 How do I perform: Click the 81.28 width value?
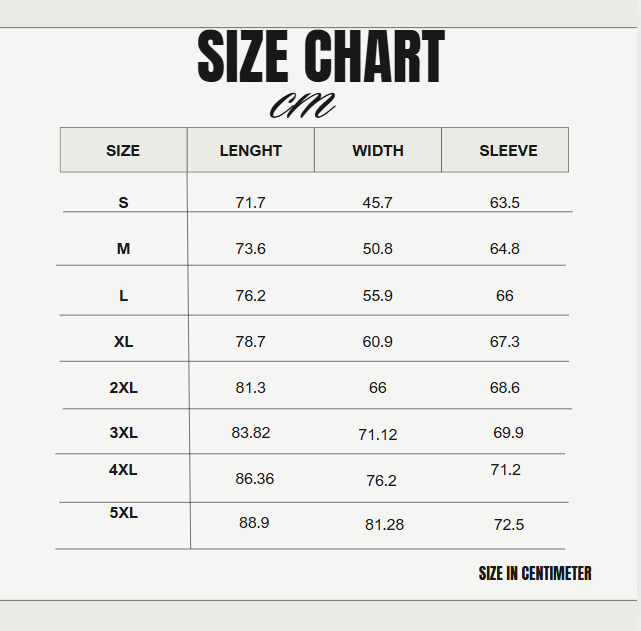point(384,525)
